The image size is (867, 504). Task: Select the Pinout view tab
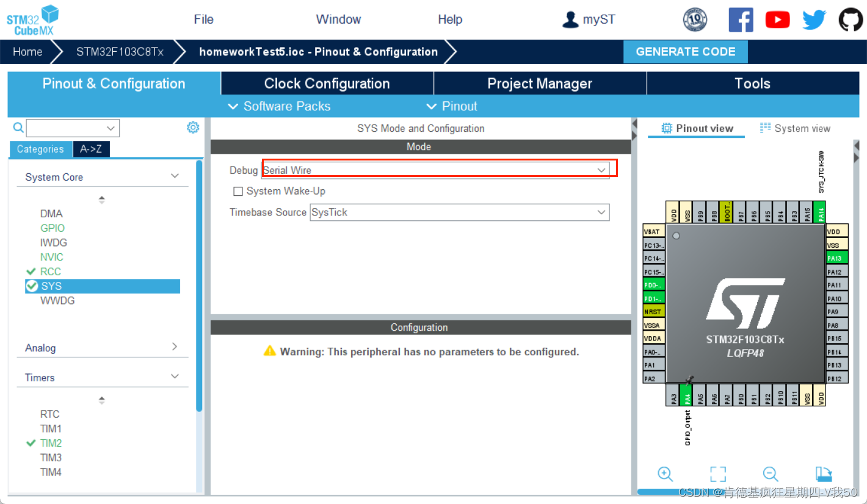[x=697, y=128]
